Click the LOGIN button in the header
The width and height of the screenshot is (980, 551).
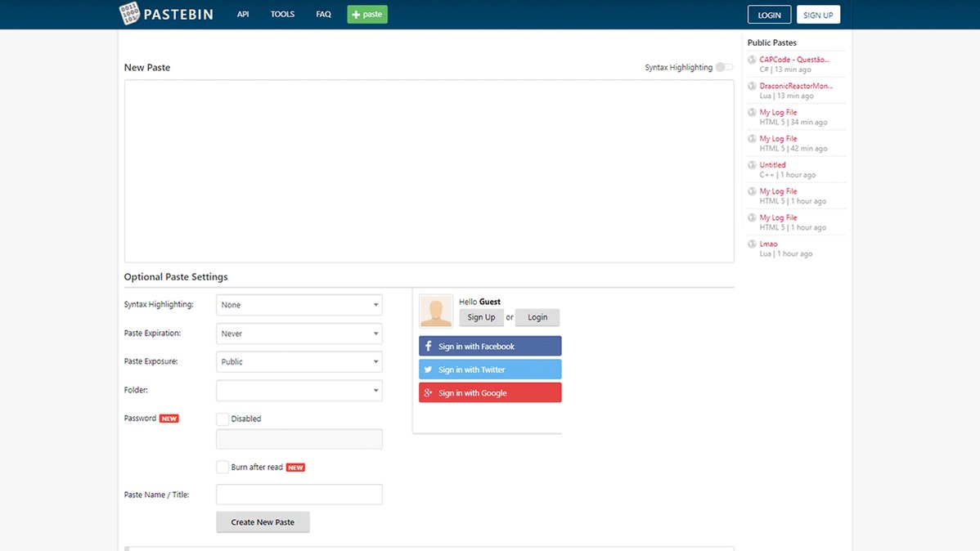tap(770, 15)
